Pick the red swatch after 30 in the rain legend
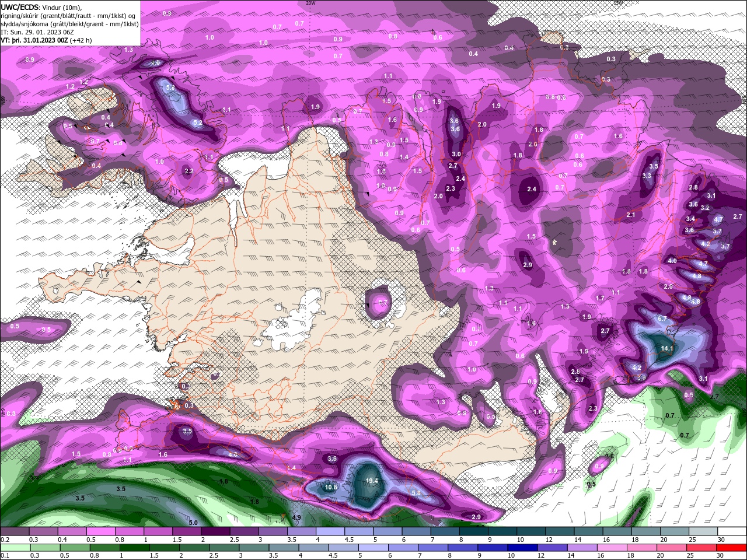This screenshot has height=560, width=747. point(732,547)
